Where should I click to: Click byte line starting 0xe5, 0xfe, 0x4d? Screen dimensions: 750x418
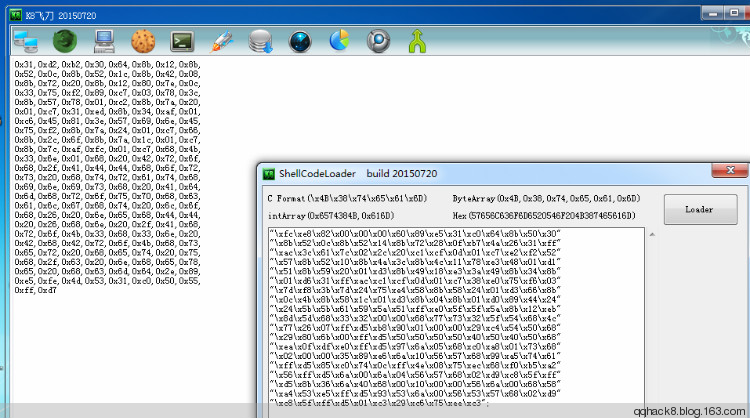pos(107,281)
